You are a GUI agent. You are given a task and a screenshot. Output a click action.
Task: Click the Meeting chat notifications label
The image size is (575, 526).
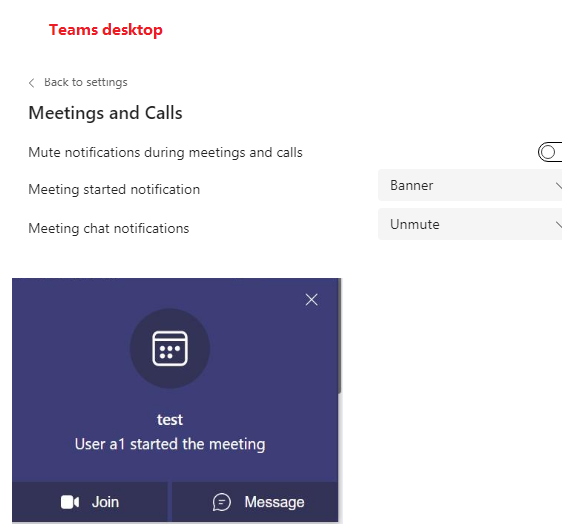click(109, 229)
